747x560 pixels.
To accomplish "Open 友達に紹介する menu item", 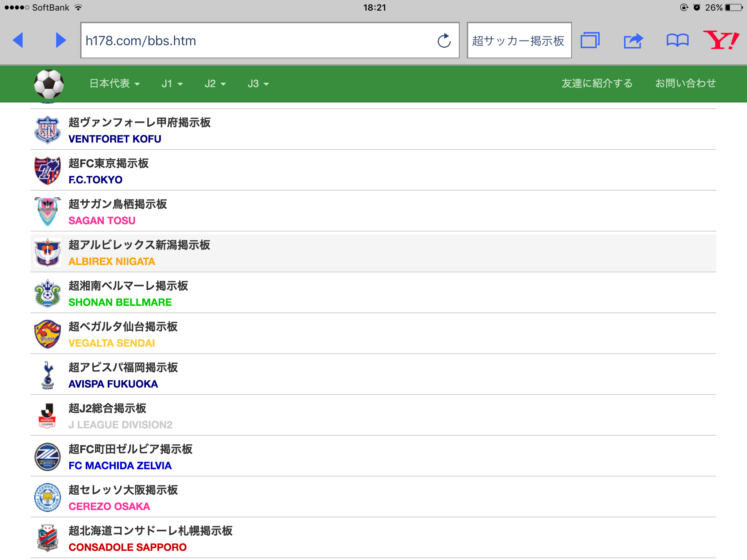I will 597,83.
